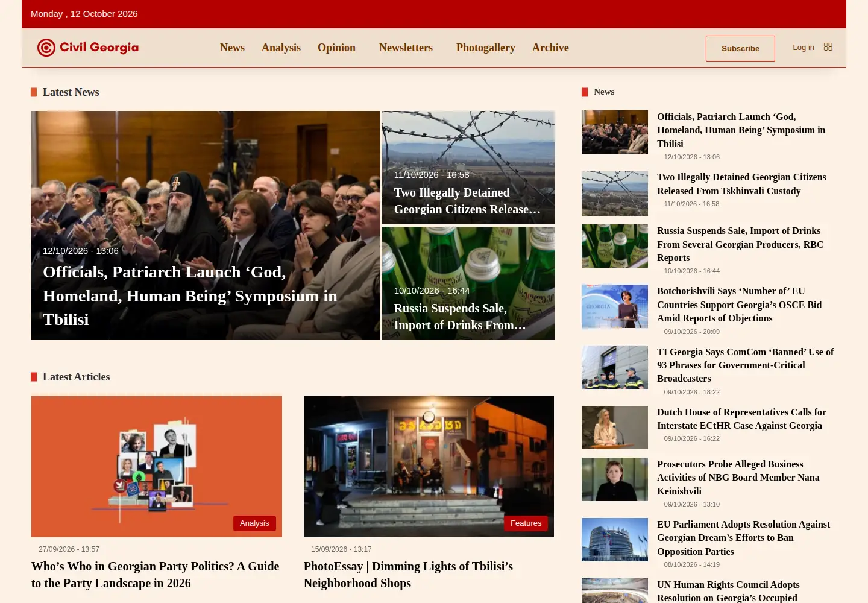Click the 'Latest News' section heading

click(71, 92)
